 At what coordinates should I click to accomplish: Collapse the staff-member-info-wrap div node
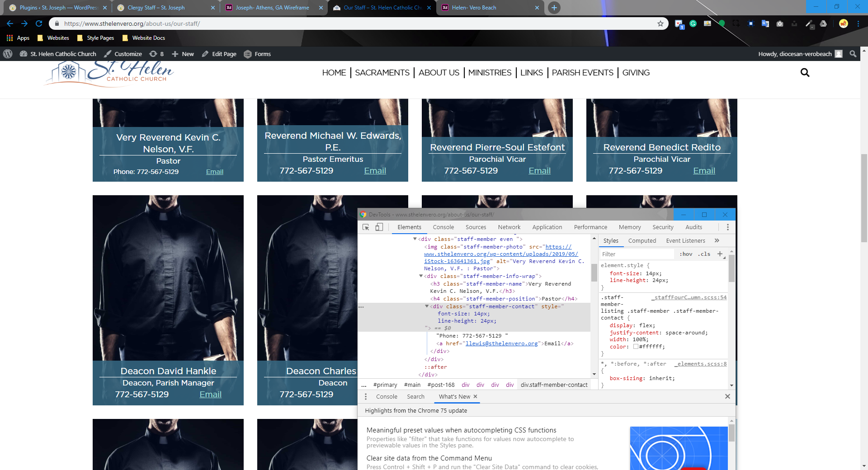(421, 276)
